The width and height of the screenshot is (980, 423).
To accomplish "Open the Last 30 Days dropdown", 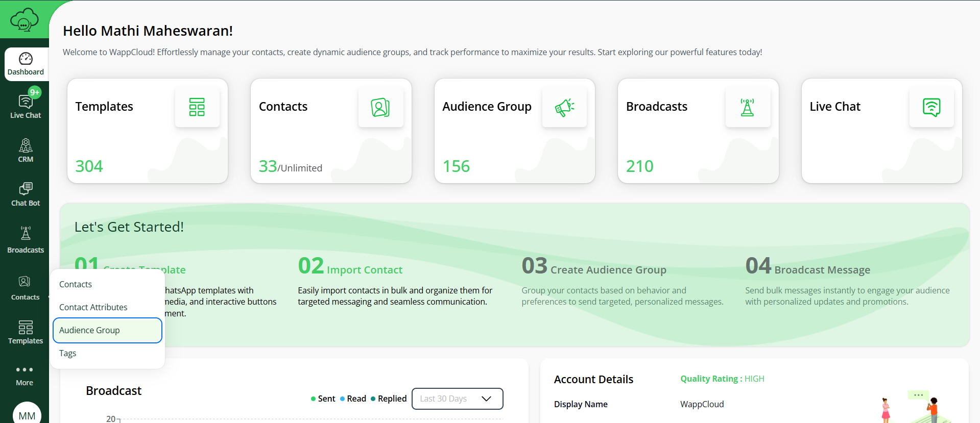I will point(457,399).
